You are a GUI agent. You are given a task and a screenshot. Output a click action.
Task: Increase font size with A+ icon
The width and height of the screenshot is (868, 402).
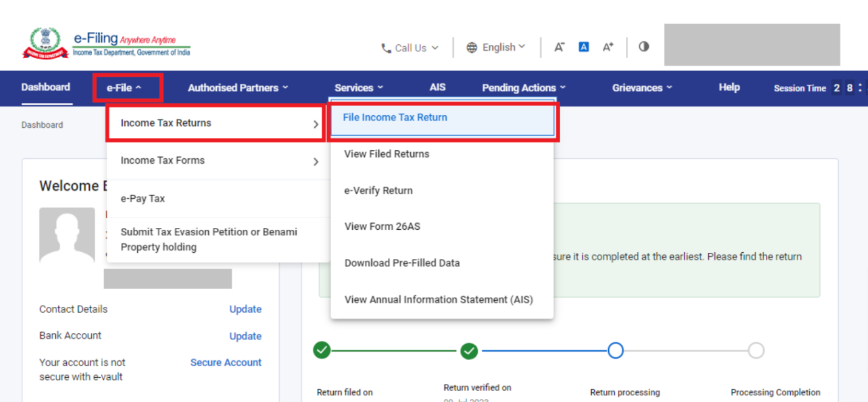608,47
